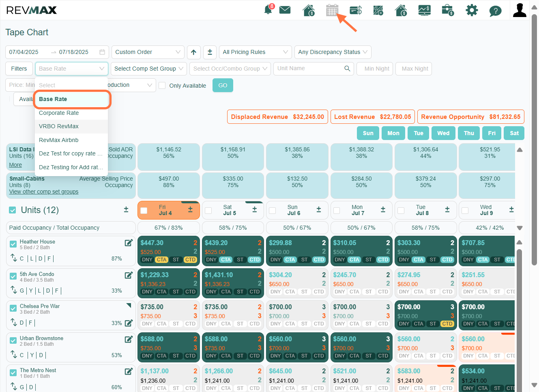The width and height of the screenshot is (539, 392).
Task: Open the briefcase dollar icon
Action: pyautogui.click(x=448, y=10)
